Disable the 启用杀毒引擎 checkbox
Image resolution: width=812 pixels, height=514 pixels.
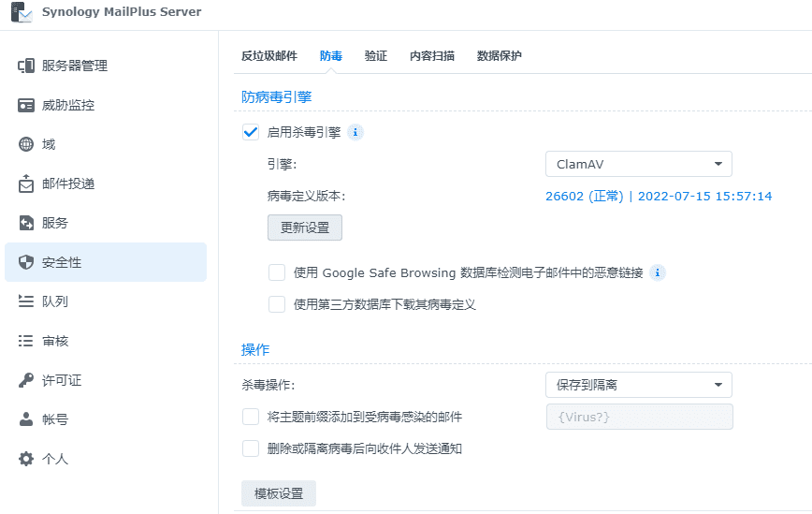click(251, 132)
